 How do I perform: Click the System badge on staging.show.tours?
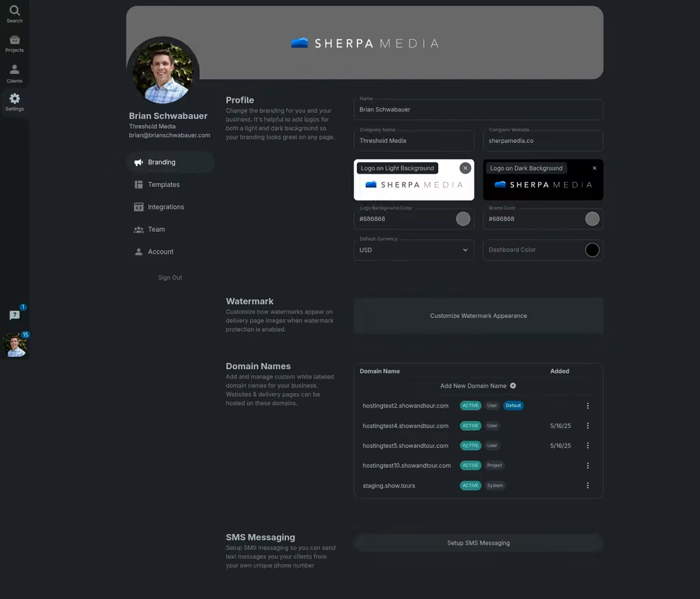pyautogui.click(x=495, y=485)
